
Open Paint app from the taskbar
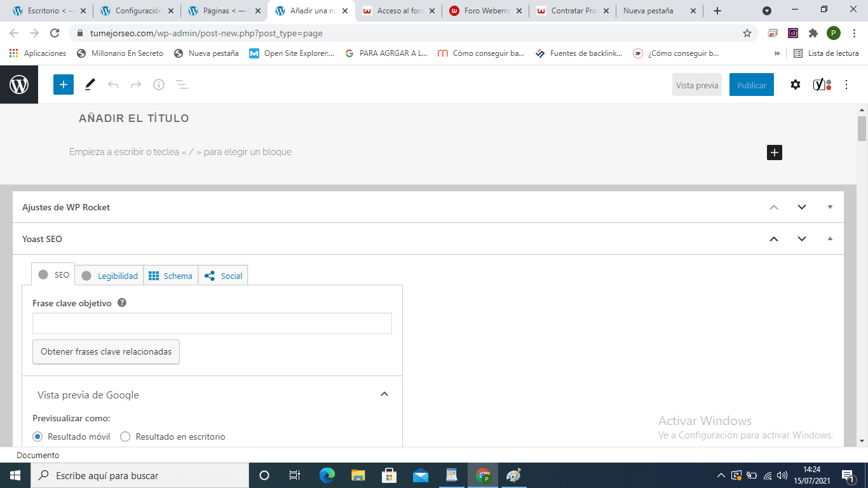pos(513,475)
